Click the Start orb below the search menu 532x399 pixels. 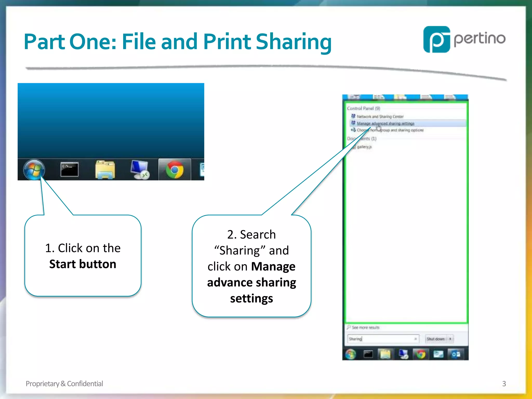point(350,354)
